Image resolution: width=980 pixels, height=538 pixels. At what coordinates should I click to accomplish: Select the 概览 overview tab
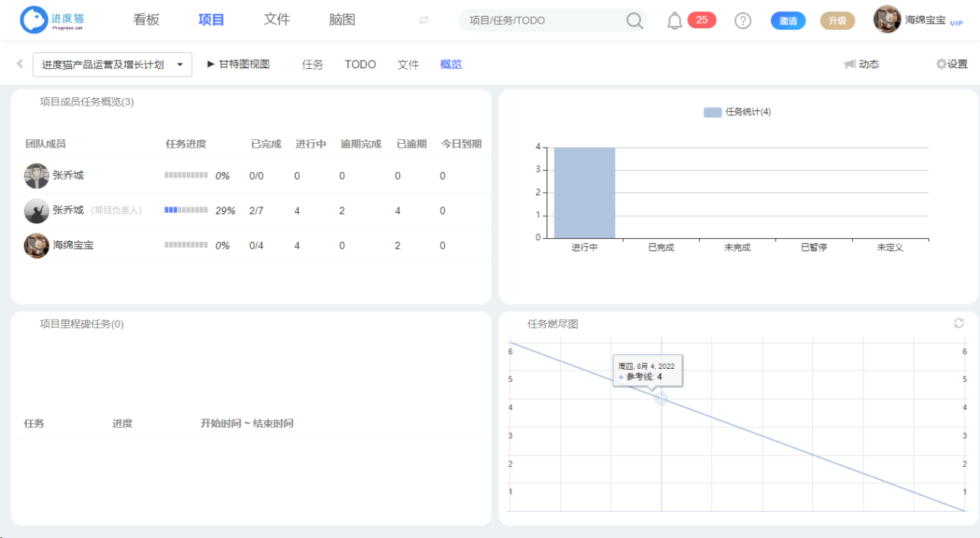[x=451, y=64]
